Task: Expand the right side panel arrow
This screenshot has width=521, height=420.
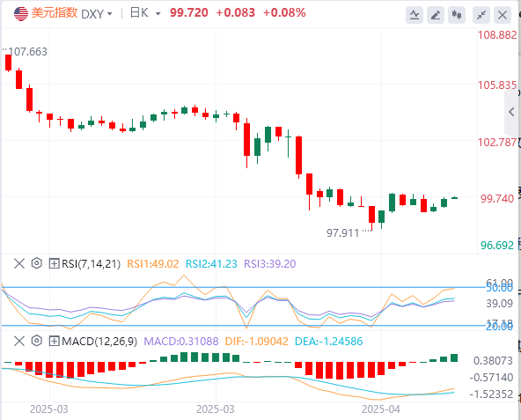Action: point(512,112)
